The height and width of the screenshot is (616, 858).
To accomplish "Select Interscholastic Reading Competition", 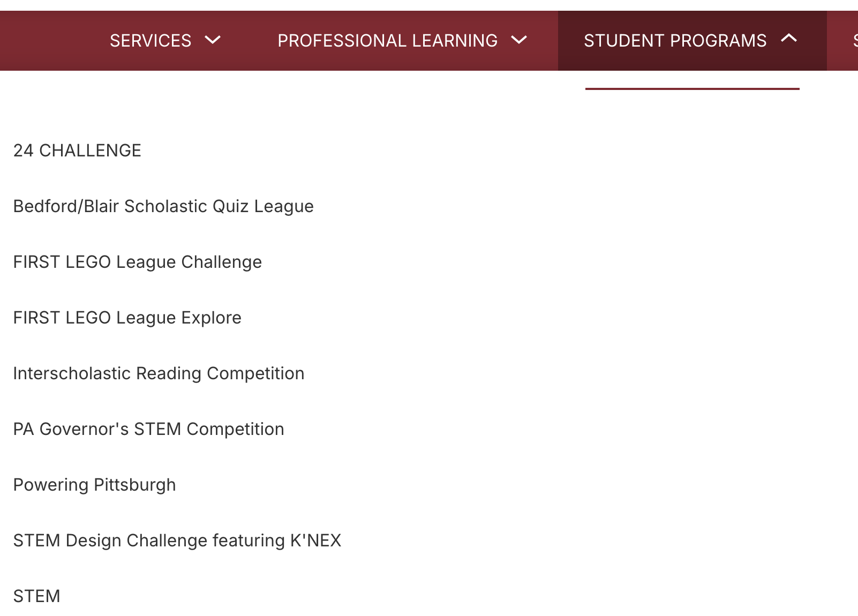I will coord(159,373).
